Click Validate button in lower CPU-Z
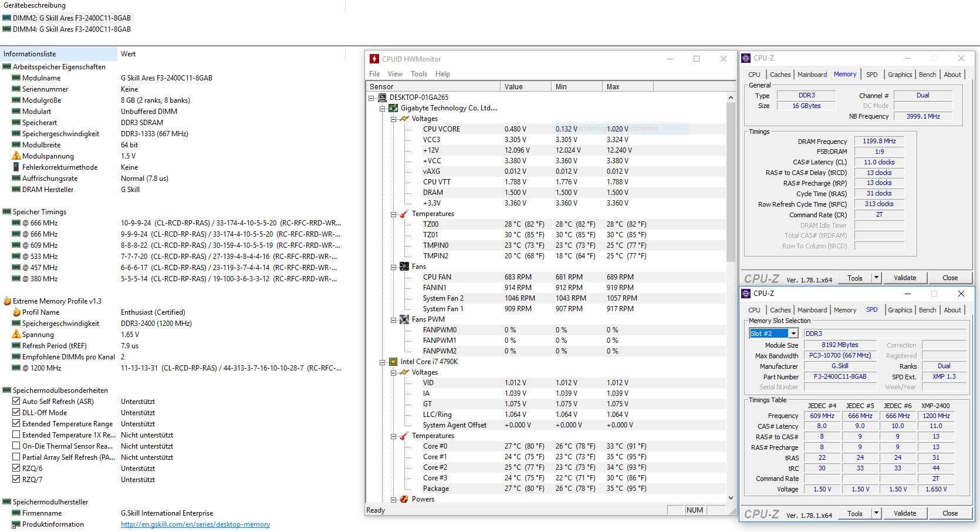 coord(905,513)
